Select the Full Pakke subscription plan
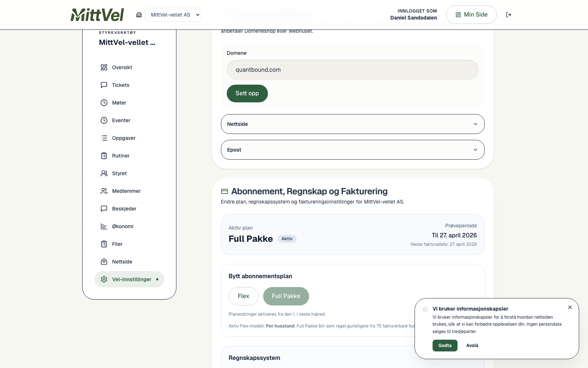Viewport: 588px width, 368px height. pyautogui.click(x=286, y=296)
